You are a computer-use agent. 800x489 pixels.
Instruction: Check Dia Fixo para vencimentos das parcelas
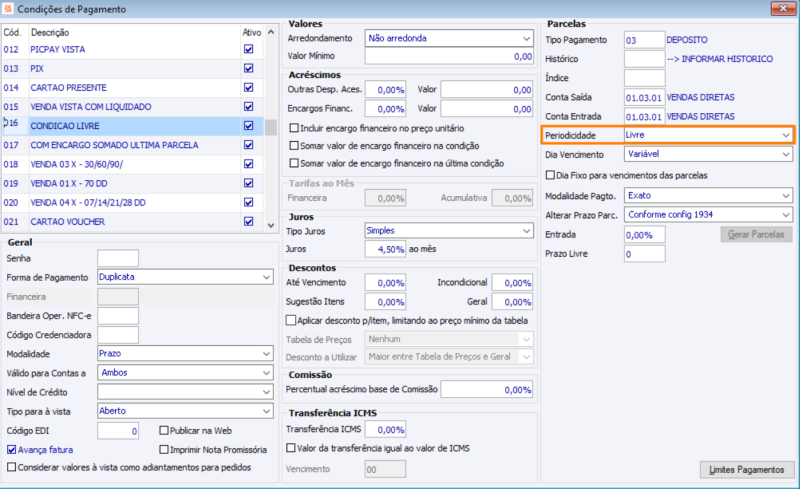551,175
